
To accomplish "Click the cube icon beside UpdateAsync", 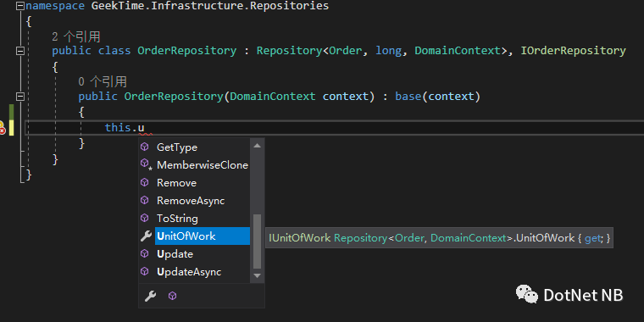I will click(x=144, y=271).
